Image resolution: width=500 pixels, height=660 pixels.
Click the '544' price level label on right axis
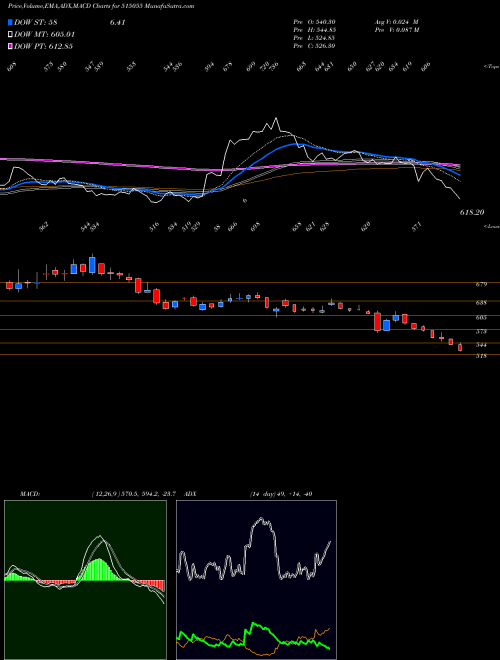point(481,345)
